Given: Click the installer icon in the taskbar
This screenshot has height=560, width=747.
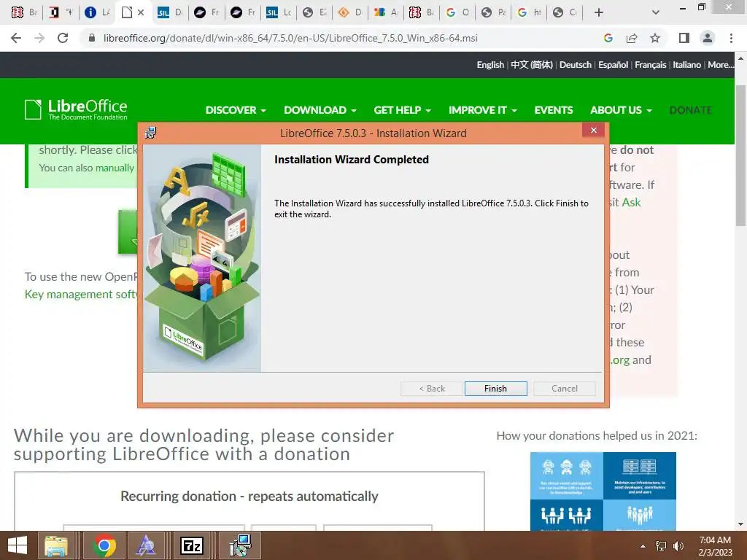Looking at the screenshot, I should pos(240,545).
